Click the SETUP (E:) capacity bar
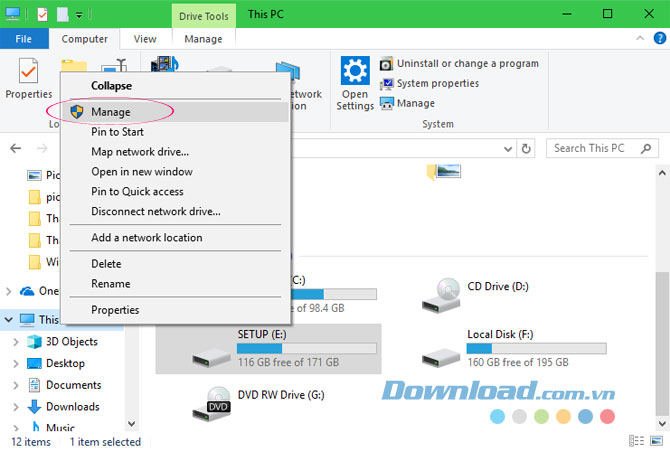 click(x=306, y=349)
